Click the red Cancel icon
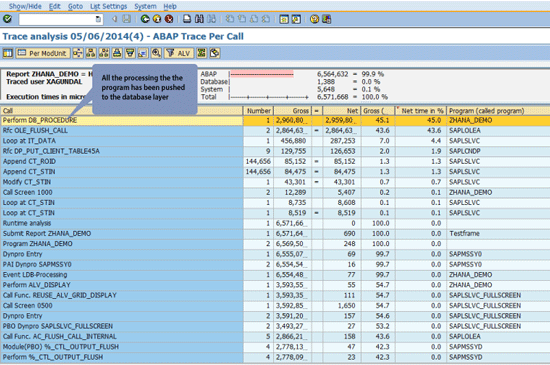 (x=169, y=19)
